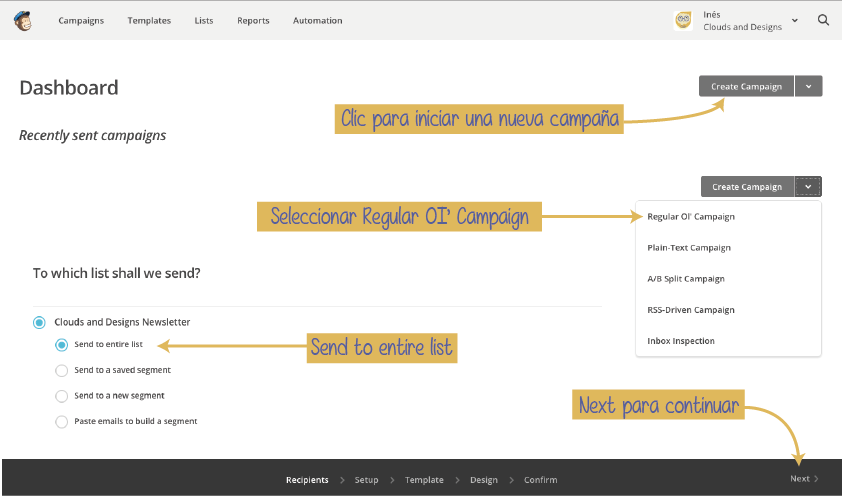This screenshot has width=842, height=496.
Task: Click Next to continue
Action: click(803, 479)
